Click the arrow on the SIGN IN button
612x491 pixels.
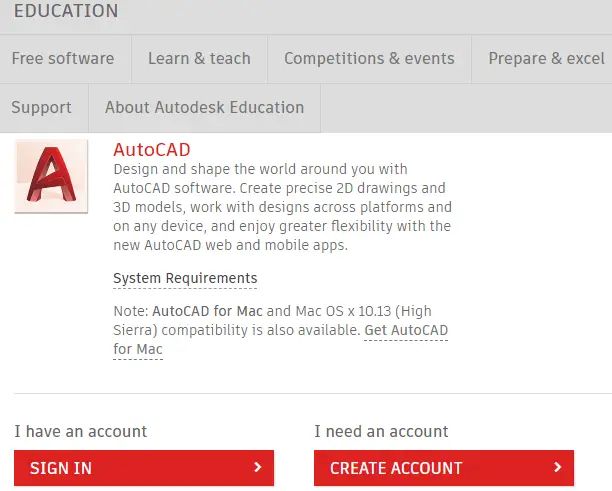coord(257,467)
